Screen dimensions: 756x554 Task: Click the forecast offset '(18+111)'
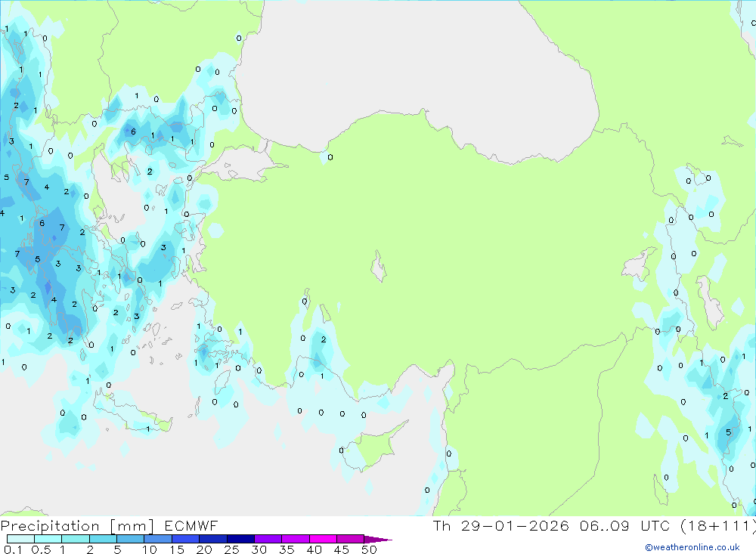click(718, 525)
